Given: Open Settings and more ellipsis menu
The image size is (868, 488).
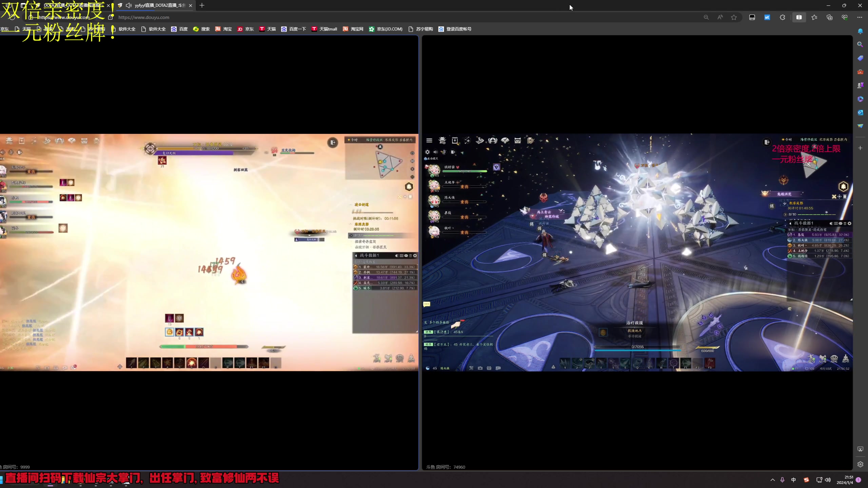Looking at the screenshot, I should click(860, 17).
